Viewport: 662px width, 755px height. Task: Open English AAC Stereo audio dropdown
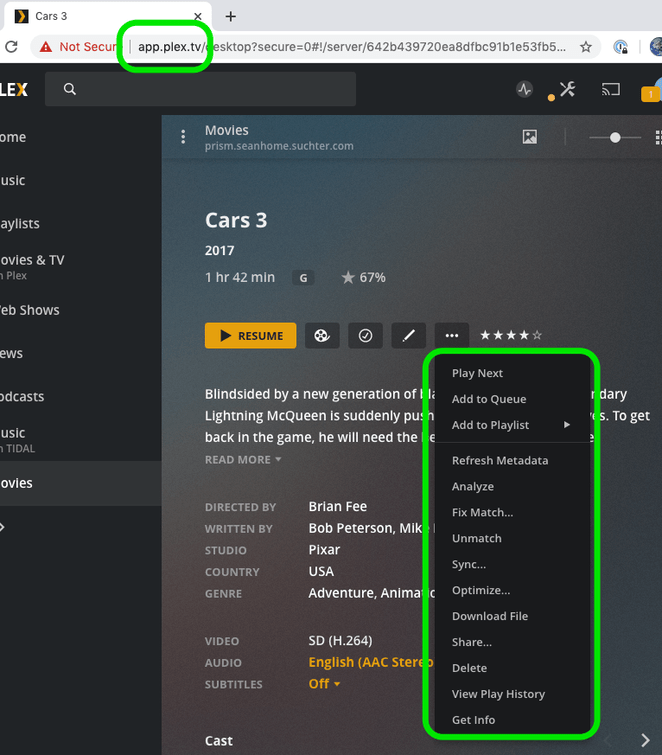click(x=371, y=663)
